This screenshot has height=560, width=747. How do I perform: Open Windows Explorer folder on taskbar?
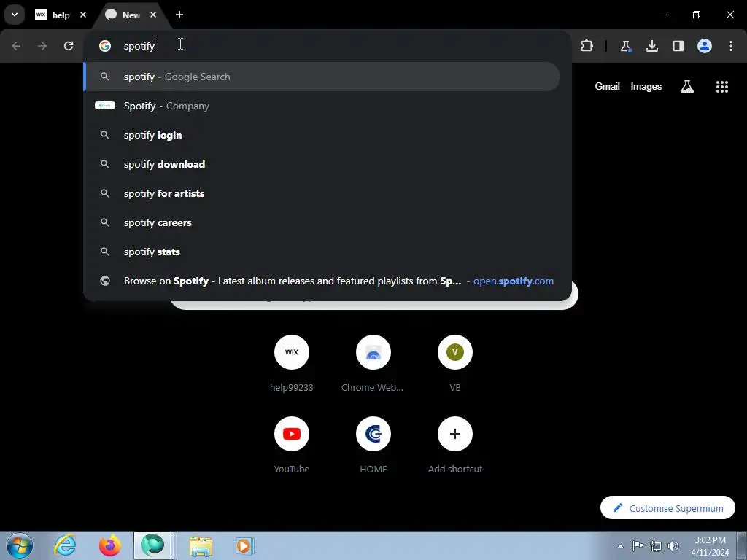201,546
